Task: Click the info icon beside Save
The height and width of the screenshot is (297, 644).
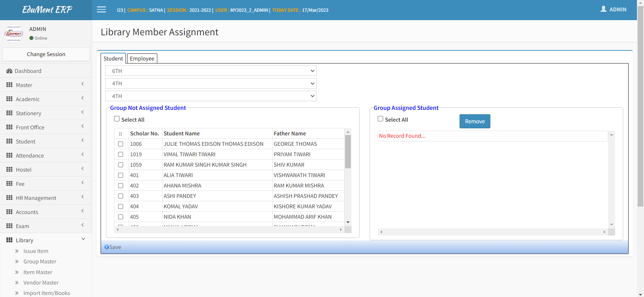Action: click(106, 247)
